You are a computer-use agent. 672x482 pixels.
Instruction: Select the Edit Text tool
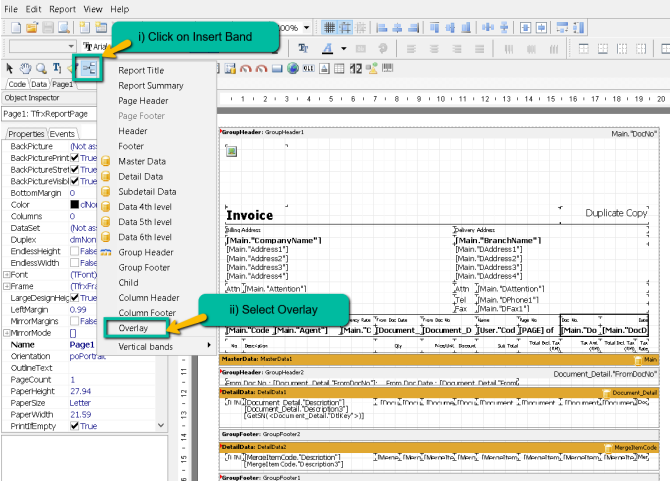click(x=57, y=68)
